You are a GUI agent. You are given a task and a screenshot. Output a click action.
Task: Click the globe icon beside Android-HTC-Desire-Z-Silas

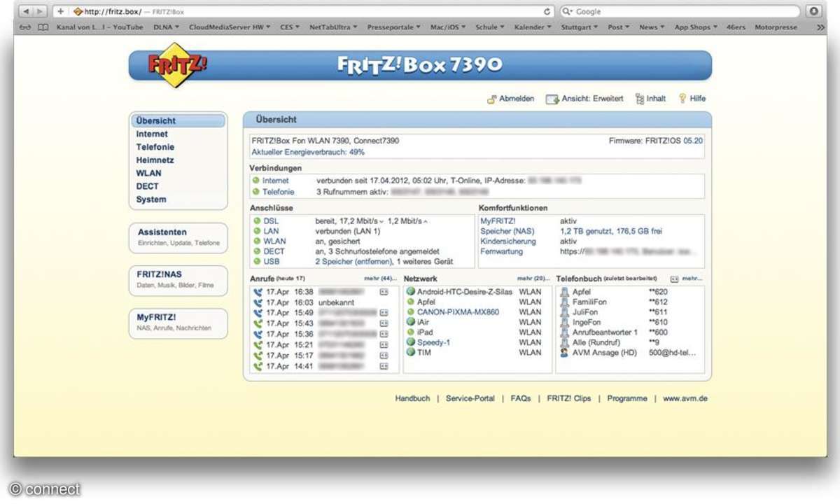[x=411, y=292]
